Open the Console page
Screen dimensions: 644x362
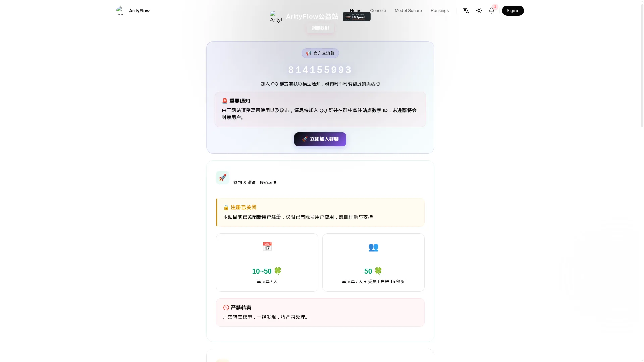click(378, 11)
